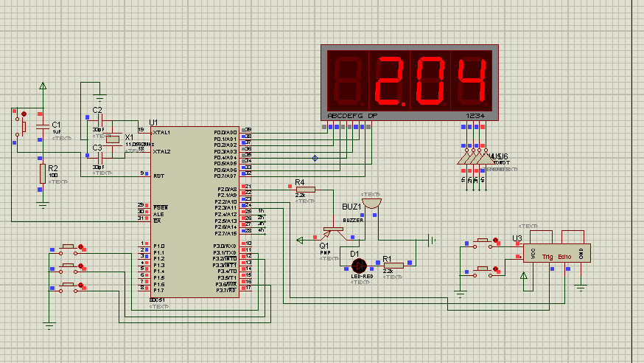644x363 pixels.
Task: Click the 'BUZZER' label under BUZ1
Action: (x=353, y=221)
